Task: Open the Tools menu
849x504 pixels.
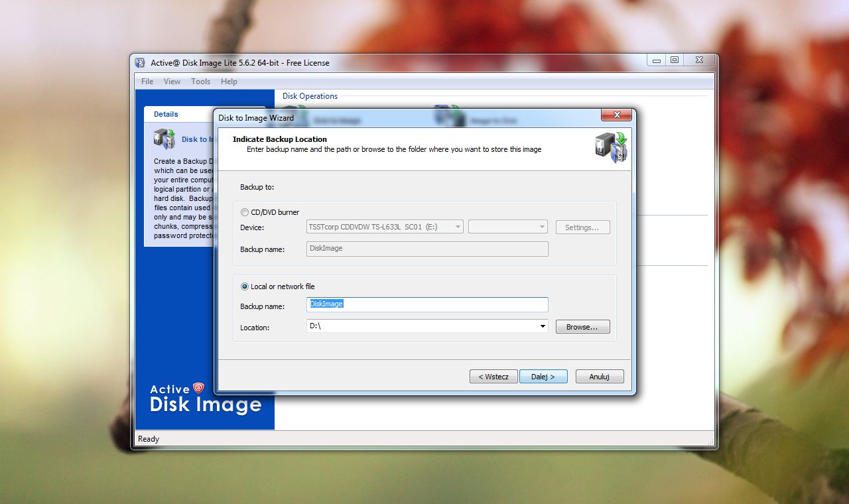Action: 200,82
